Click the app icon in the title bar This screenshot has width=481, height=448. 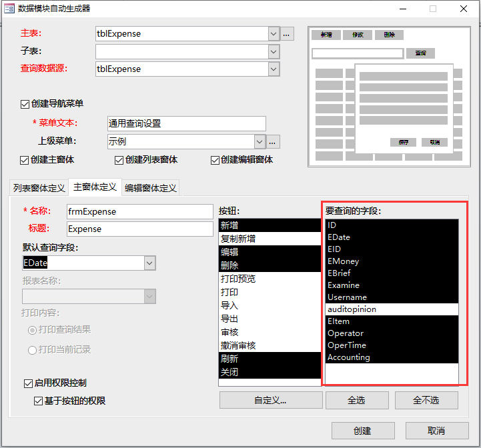pyautogui.click(x=9, y=8)
